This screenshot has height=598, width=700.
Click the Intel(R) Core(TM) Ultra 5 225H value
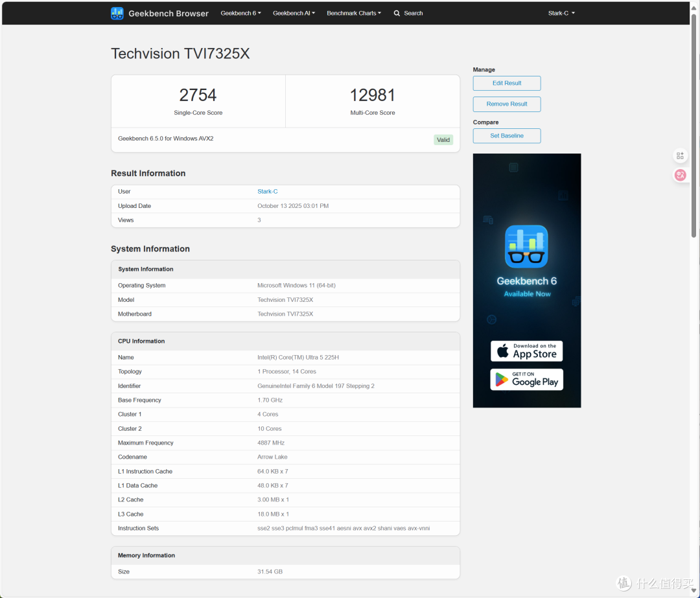coord(298,358)
